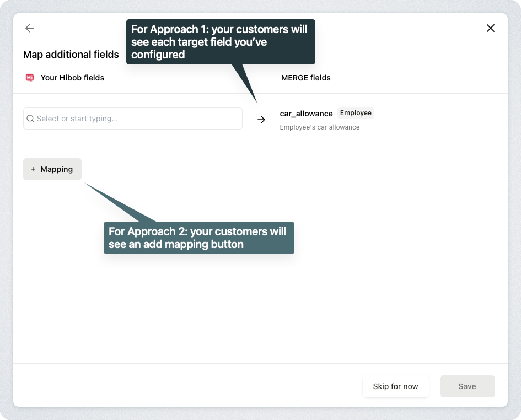The width and height of the screenshot is (521, 420).
Task: Click the Employee model badge
Action: pyautogui.click(x=356, y=113)
